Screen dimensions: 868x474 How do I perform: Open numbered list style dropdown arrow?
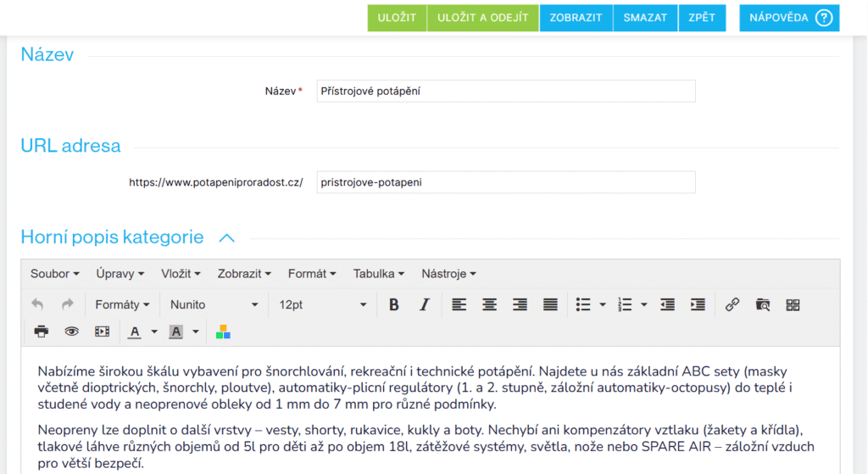(x=644, y=304)
